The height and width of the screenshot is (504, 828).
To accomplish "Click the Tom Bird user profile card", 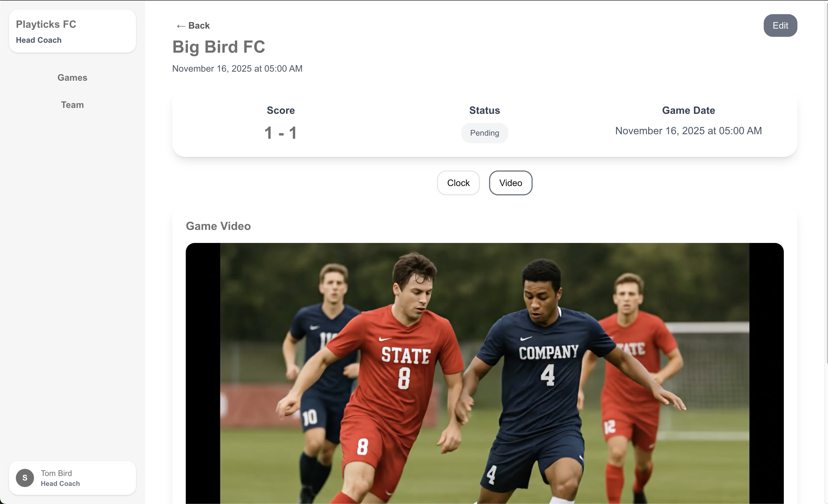I will point(72,478).
